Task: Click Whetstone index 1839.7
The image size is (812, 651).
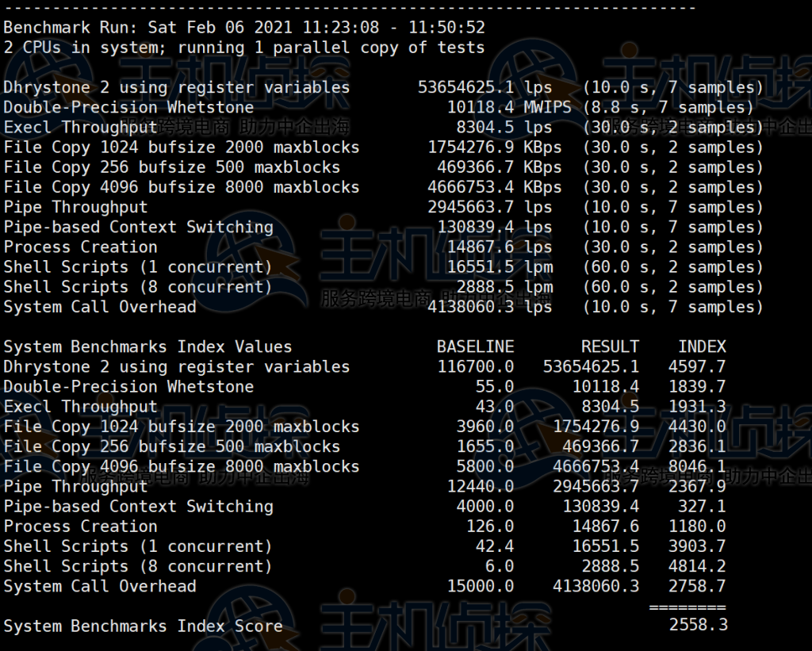Action: pyautogui.click(x=697, y=387)
